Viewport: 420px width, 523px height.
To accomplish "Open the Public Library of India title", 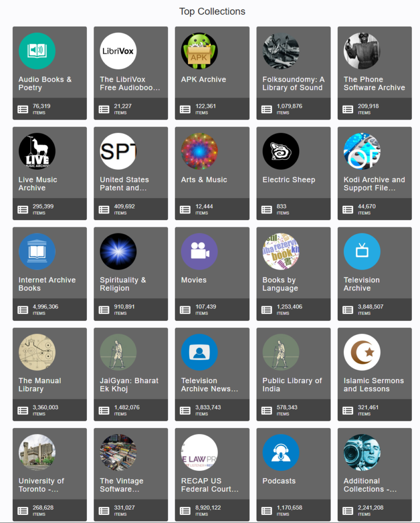I will (292, 385).
